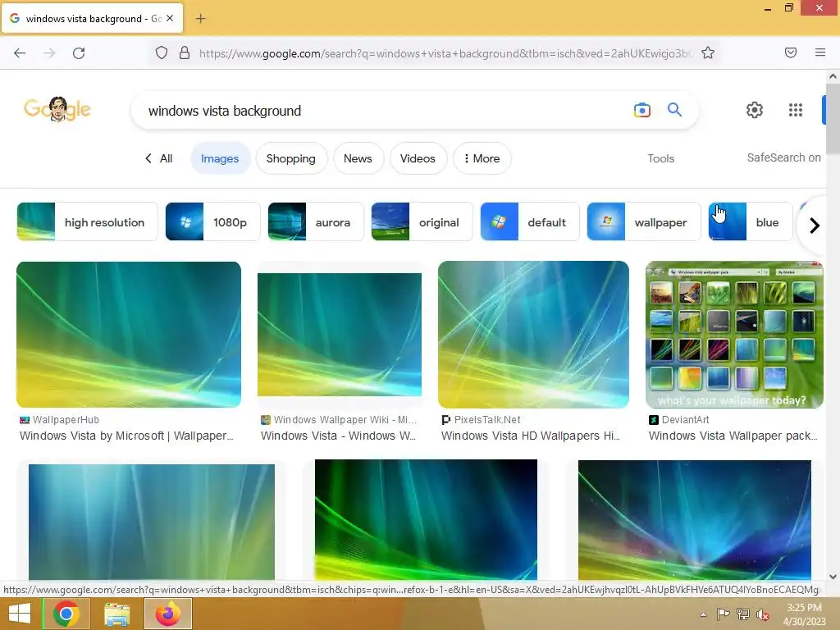The height and width of the screenshot is (630, 840).
Task: Open the Action Center flag icon
Action: click(x=724, y=614)
